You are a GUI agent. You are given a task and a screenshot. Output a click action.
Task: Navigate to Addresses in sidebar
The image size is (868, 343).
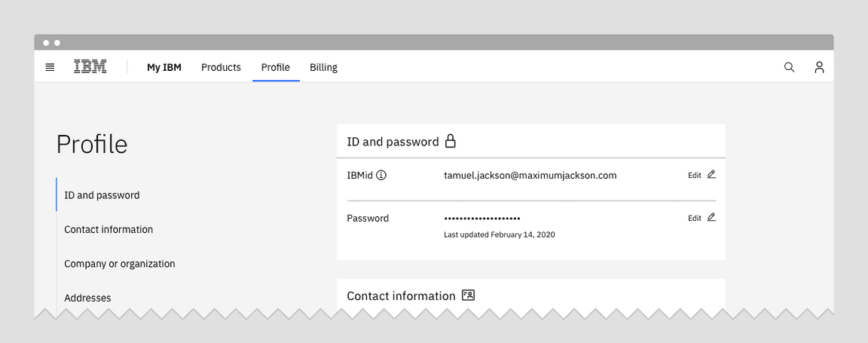(87, 299)
